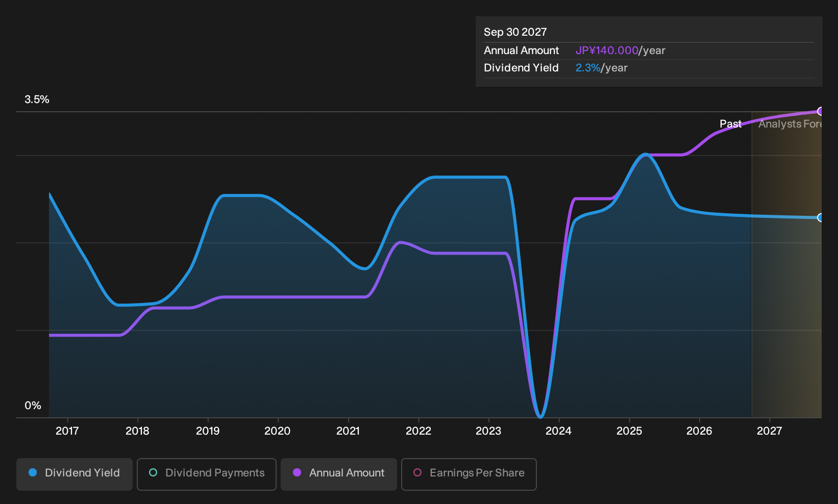Click the blue Dividend Yield endpoint marker
This screenshot has width=838, height=504.
pyautogui.click(x=821, y=218)
